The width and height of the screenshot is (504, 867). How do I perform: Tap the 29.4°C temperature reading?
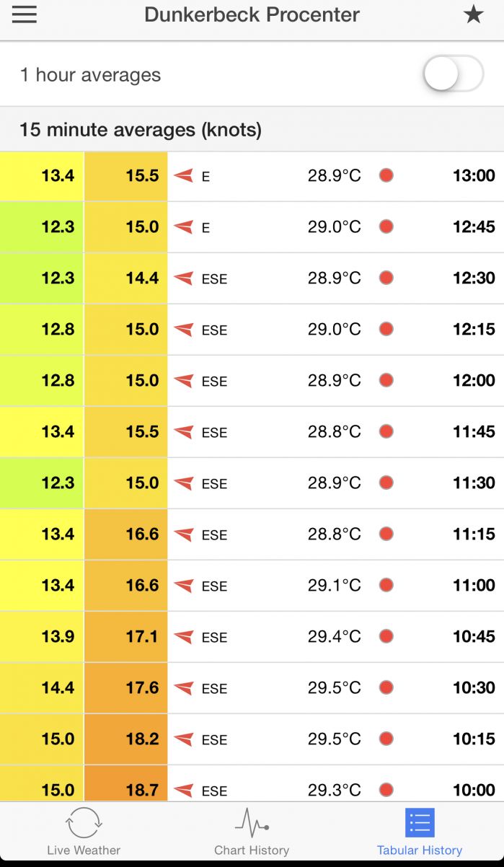(x=335, y=637)
